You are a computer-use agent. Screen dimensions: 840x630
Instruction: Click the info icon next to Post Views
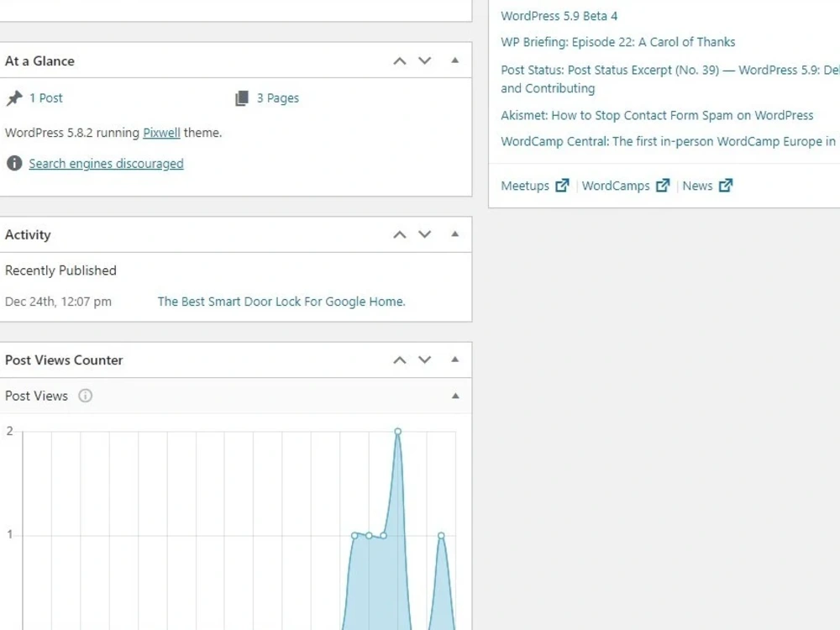(x=85, y=396)
